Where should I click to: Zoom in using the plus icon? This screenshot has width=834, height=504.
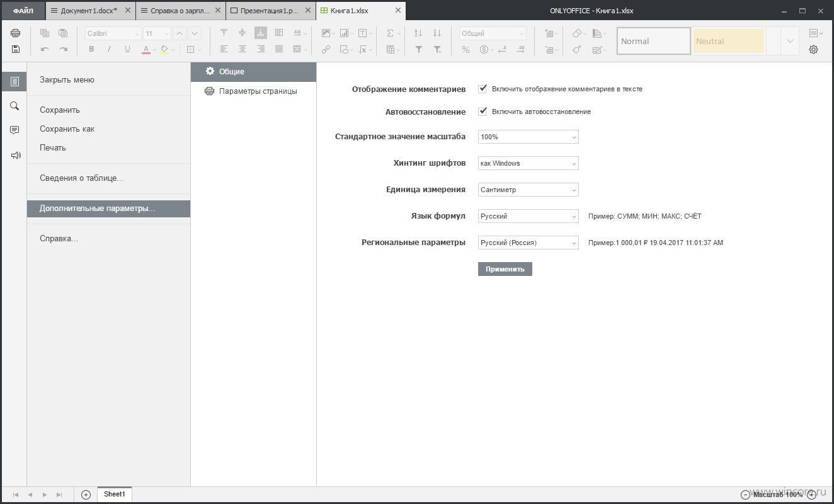coord(811,495)
